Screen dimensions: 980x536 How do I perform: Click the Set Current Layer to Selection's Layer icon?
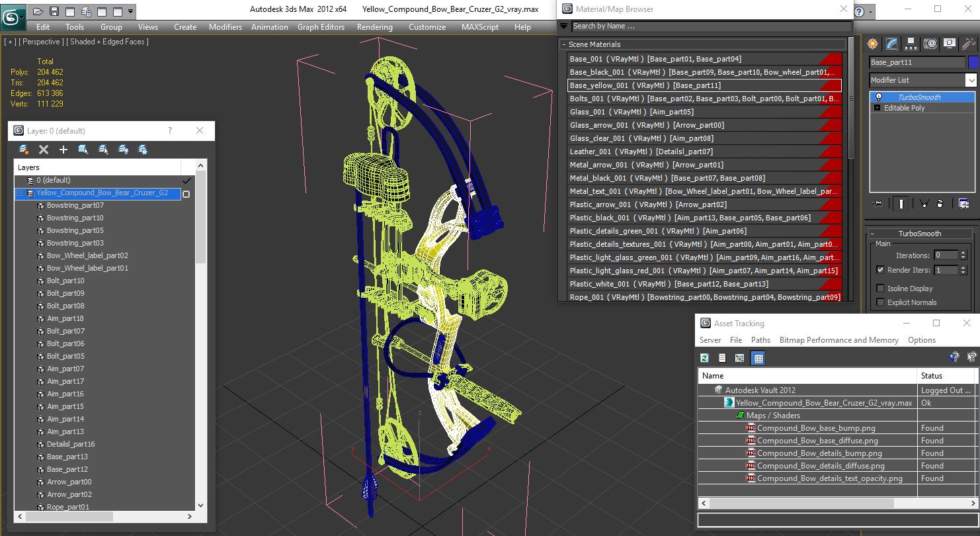103,150
